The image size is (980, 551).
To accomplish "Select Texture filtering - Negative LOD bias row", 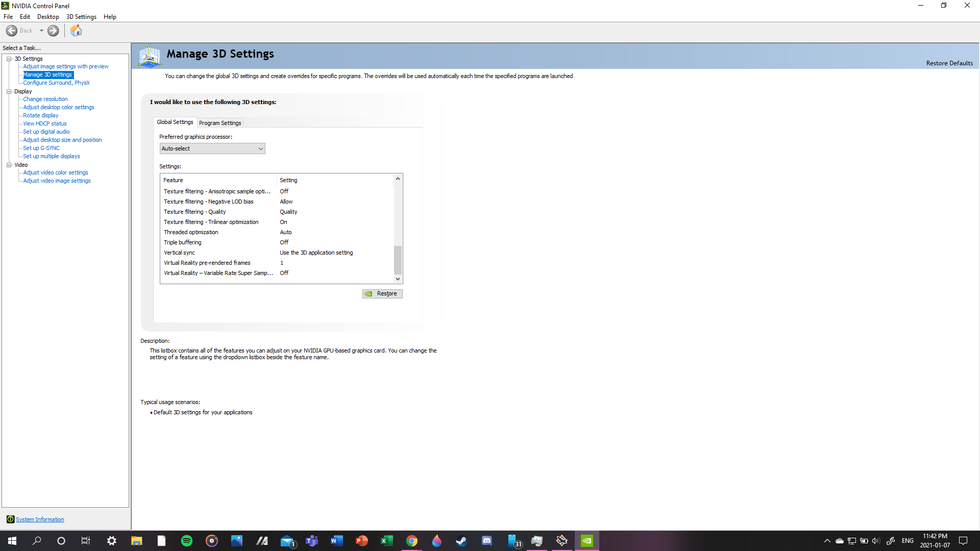I will tap(277, 202).
